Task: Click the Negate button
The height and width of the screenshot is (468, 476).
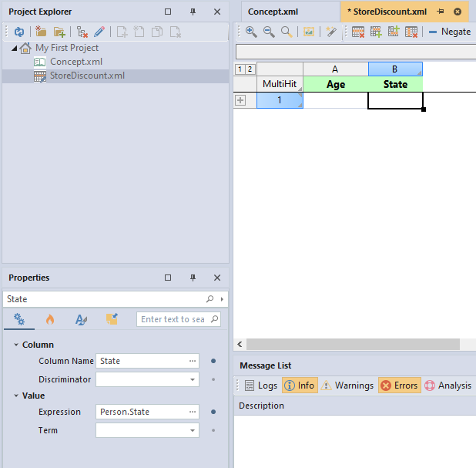Action: pyautogui.click(x=450, y=32)
